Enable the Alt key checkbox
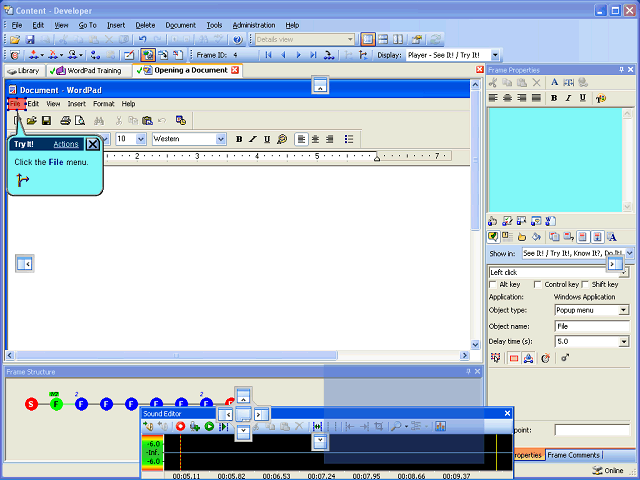Screen dimensions: 640x480 pos(493,284)
